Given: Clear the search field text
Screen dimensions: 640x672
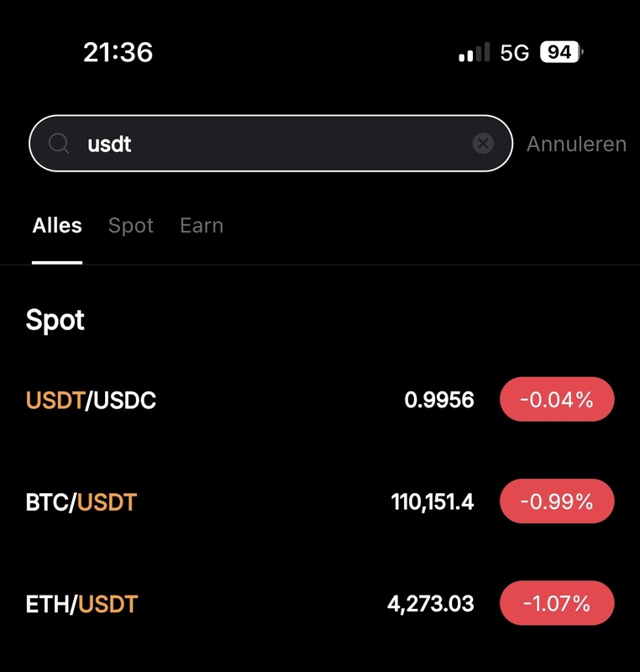Looking at the screenshot, I should coord(483,144).
